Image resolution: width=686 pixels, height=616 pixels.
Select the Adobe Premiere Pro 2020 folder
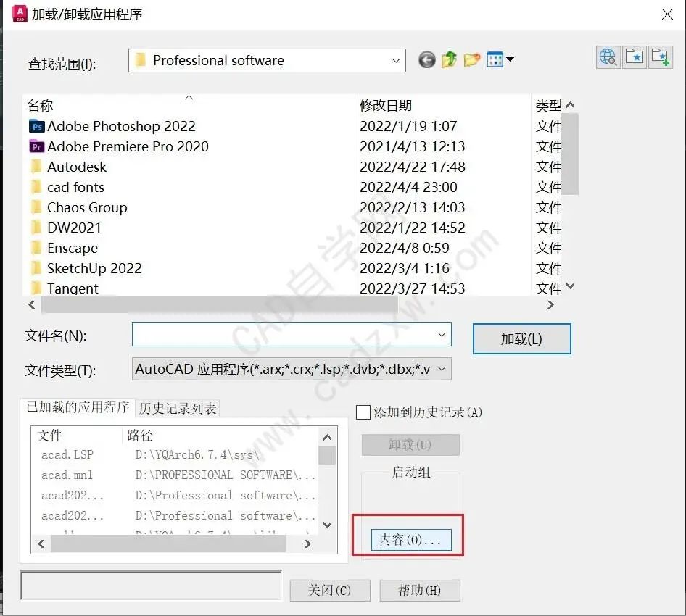[119, 146]
